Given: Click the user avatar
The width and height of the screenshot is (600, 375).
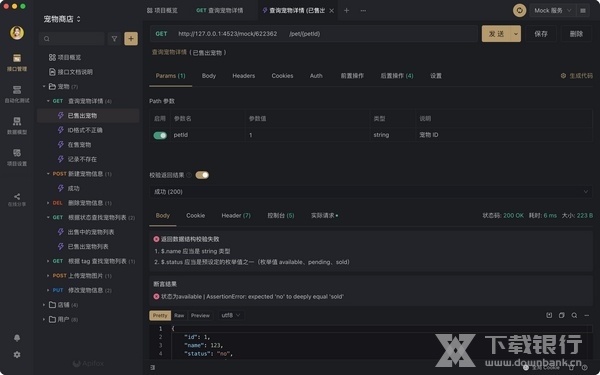Looking at the screenshot, I should [x=17, y=33].
